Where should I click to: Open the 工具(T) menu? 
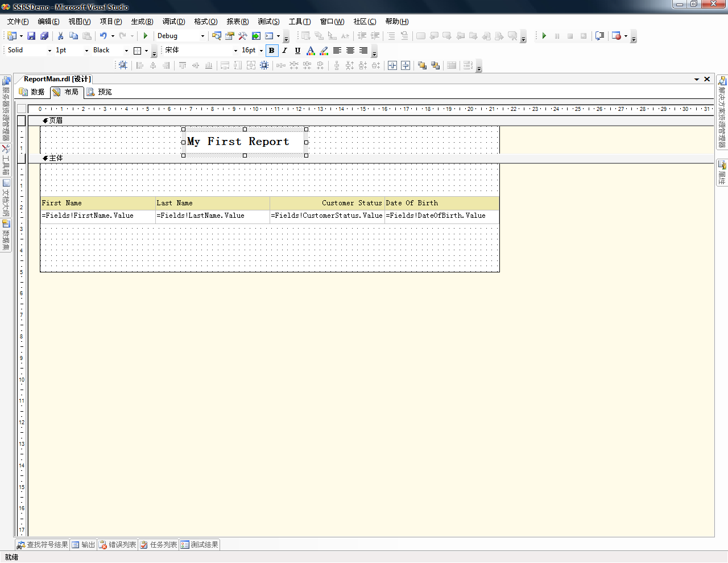(x=300, y=22)
